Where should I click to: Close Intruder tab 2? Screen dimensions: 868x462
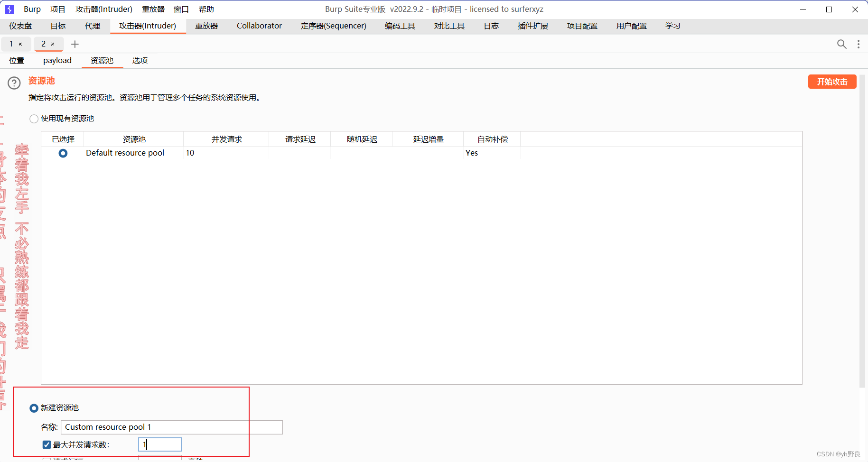click(x=53, y=44)
